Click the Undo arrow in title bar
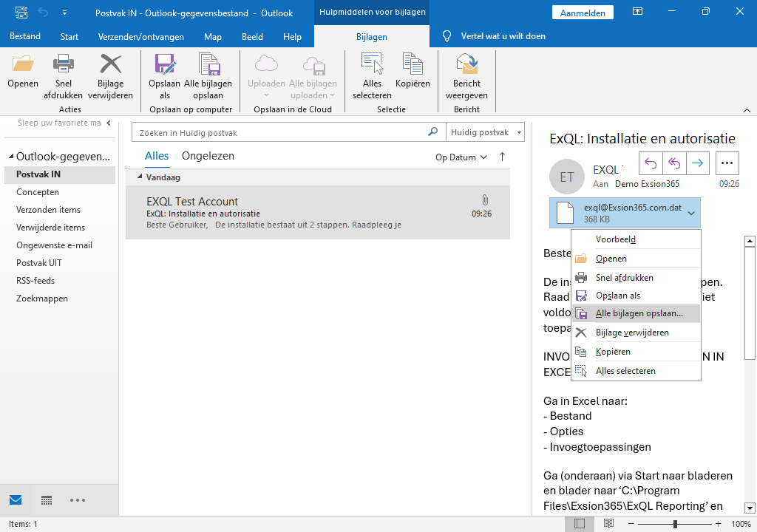Screen dimensions: 757x532 tap(43, 13)
